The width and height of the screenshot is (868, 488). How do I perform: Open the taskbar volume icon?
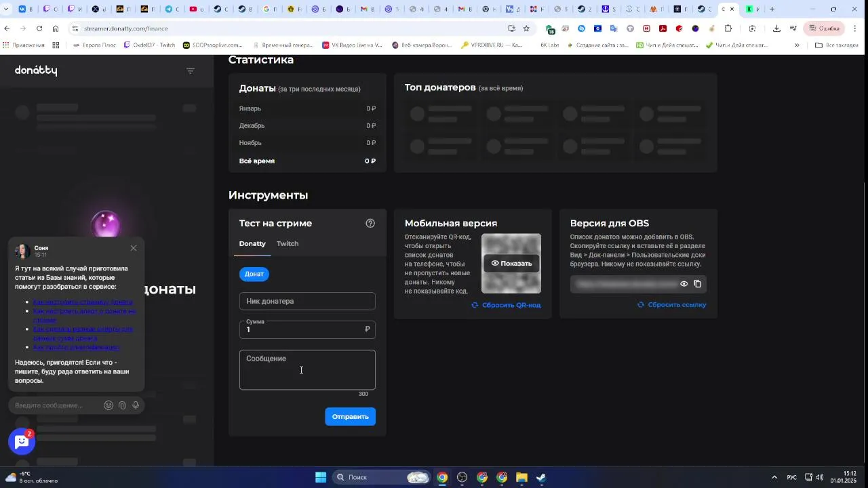[820, 477]
